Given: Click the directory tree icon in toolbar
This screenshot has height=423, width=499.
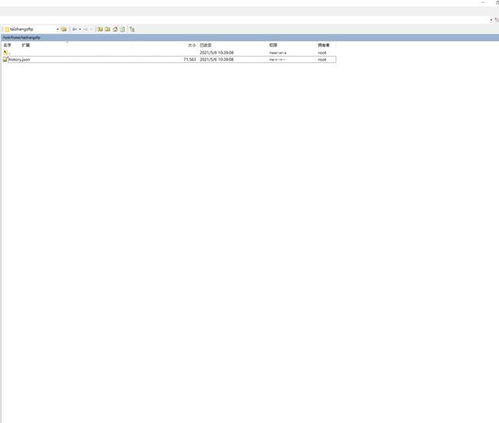Looking at the screenshot, I should 132,29.
